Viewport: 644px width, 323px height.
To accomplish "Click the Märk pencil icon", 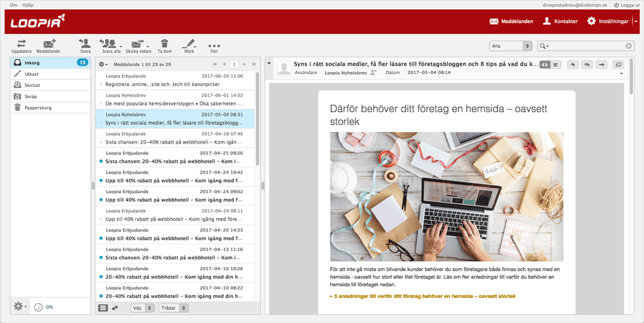I will click(x=189, y=44).
